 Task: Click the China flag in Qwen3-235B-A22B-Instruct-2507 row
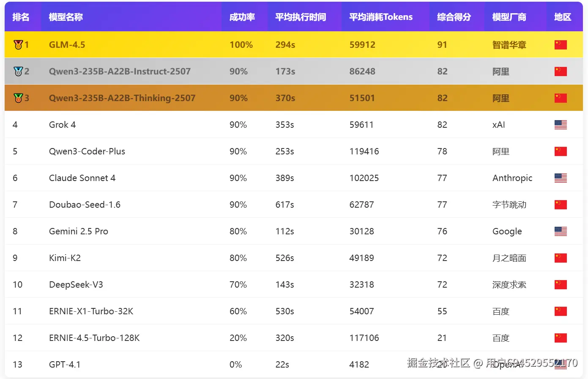pyautogui.click(x=561, y=71)
